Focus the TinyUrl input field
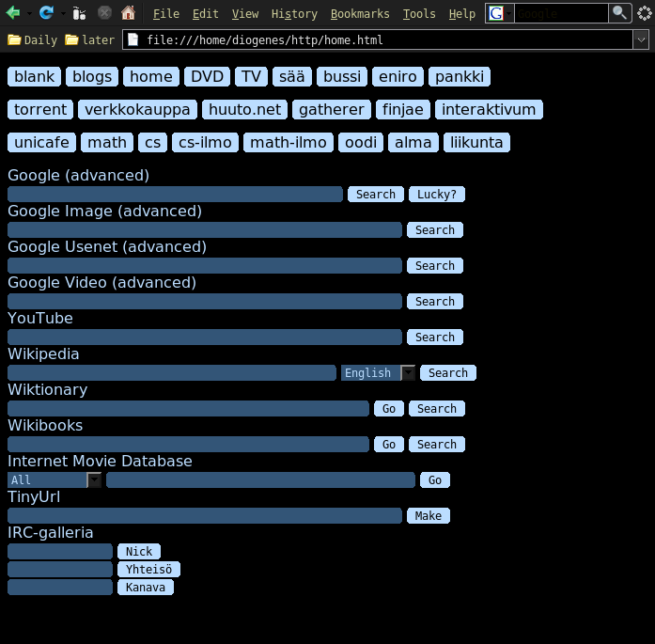The height and width of the screenshot is (644, 655). (205, 516)
